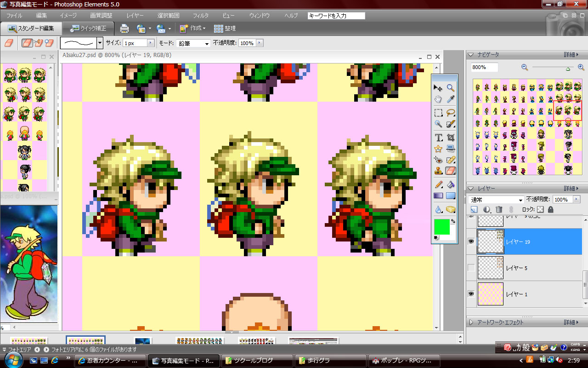This screenshot has width=588, height=368.
Task: Click the green foreground color swatch
Action: (x=441, y=226)
